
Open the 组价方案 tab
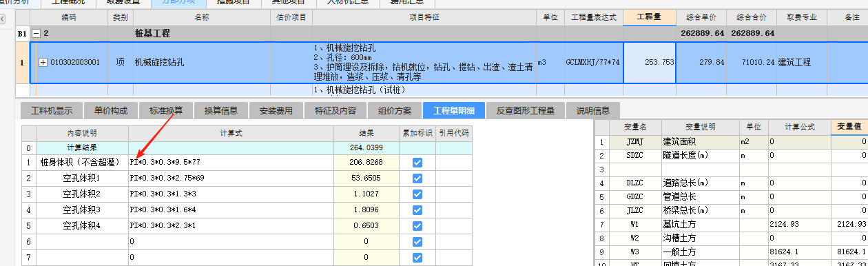[x=395, y=110]
